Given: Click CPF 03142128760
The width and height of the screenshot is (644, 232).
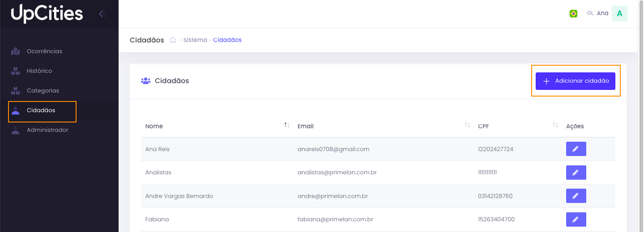Looking at the screenshot, I should click(495, 196).
